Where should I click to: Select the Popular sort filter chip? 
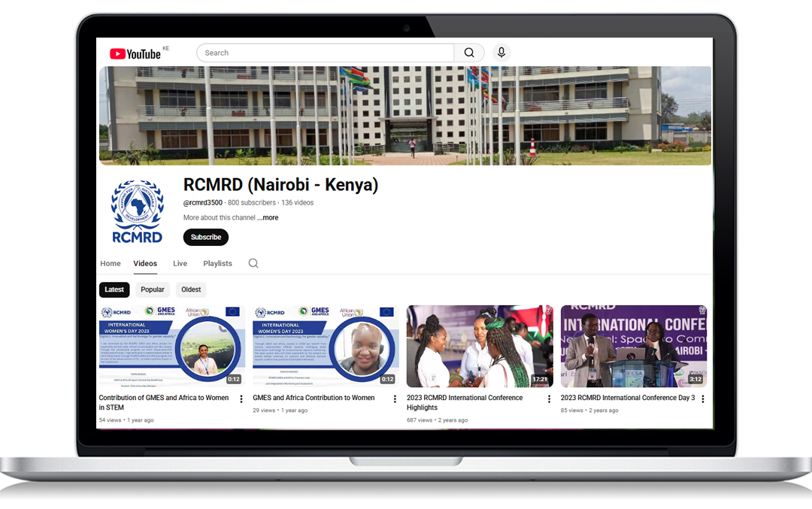pos(153,289)
